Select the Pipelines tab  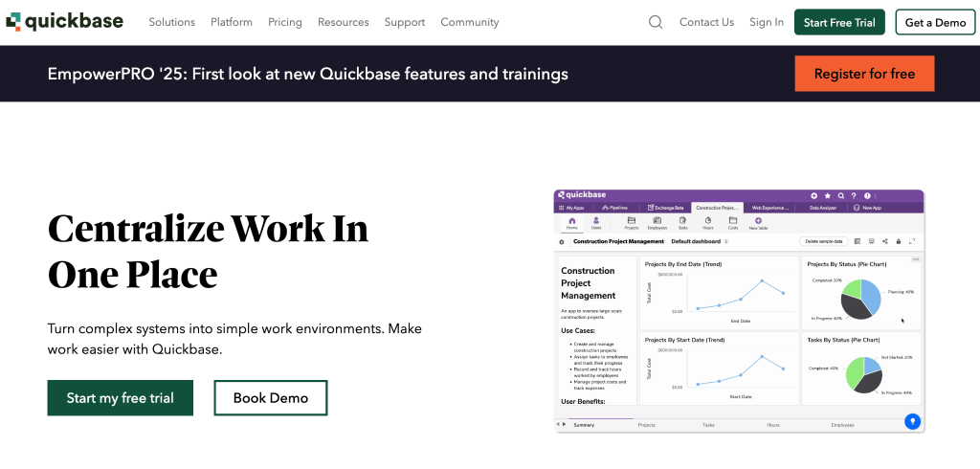[615, 208]
